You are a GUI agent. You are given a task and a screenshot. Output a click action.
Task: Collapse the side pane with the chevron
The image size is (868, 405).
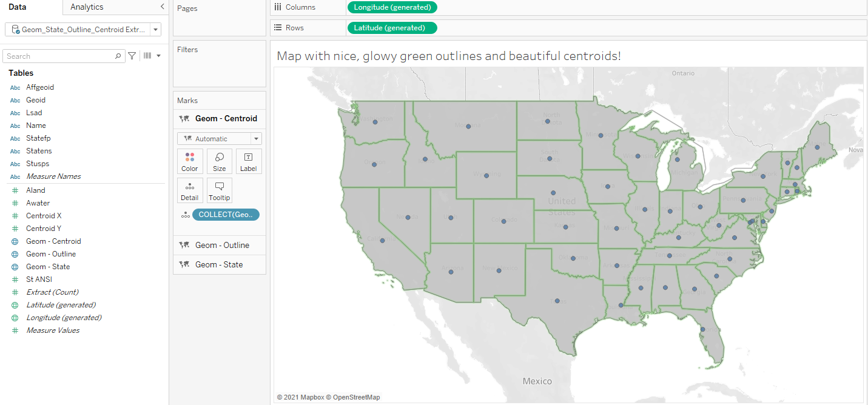coord(162,7)
